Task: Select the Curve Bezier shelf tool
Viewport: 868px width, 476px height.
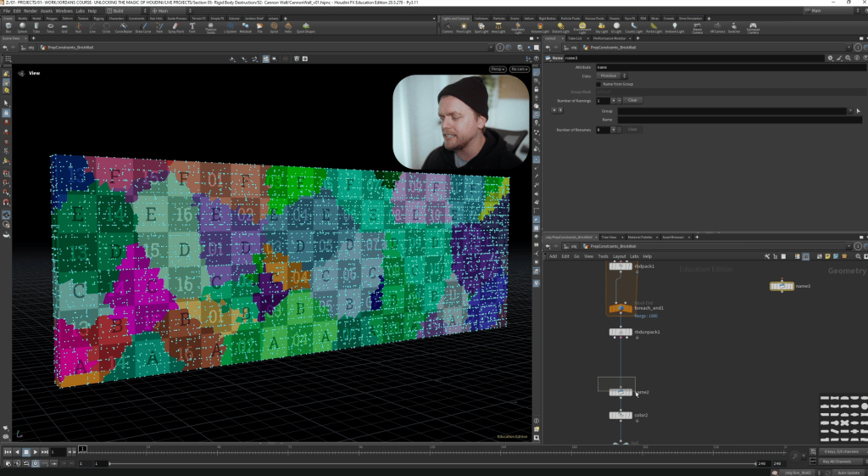Action: 124,27
